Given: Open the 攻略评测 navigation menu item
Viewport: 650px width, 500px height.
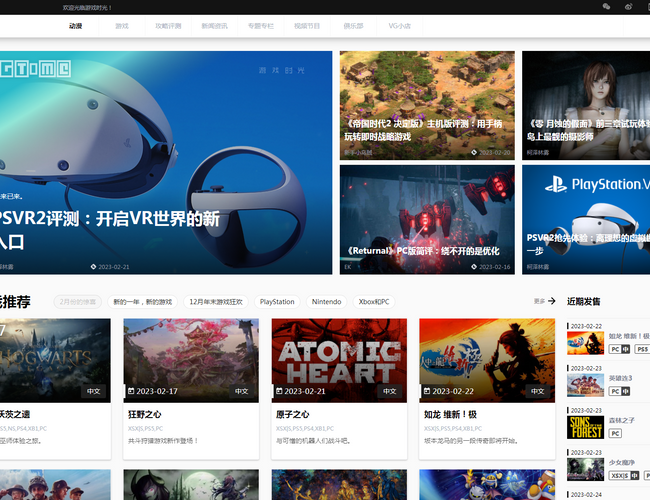Looking at the screenshot, I should coord(168,25).
